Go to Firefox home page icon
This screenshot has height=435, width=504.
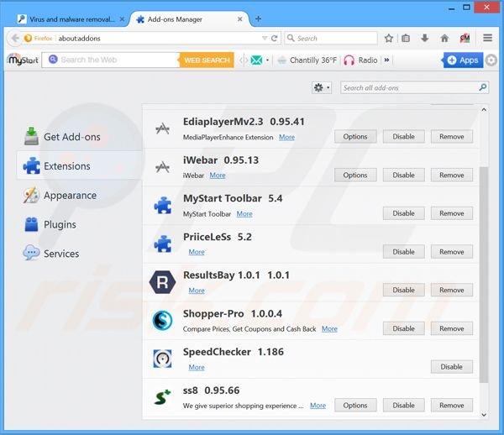click(x=444, y=38)
